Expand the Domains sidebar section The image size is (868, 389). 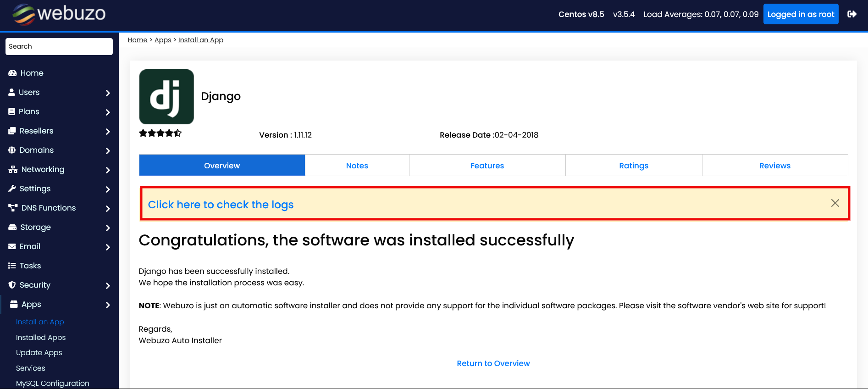pyautogui.click(x=108, y=150)
